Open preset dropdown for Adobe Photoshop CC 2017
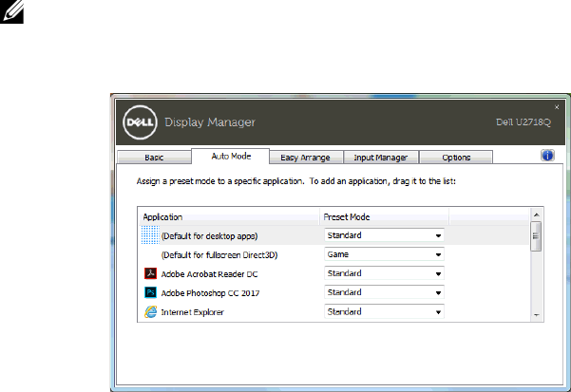 click(384, 292)
